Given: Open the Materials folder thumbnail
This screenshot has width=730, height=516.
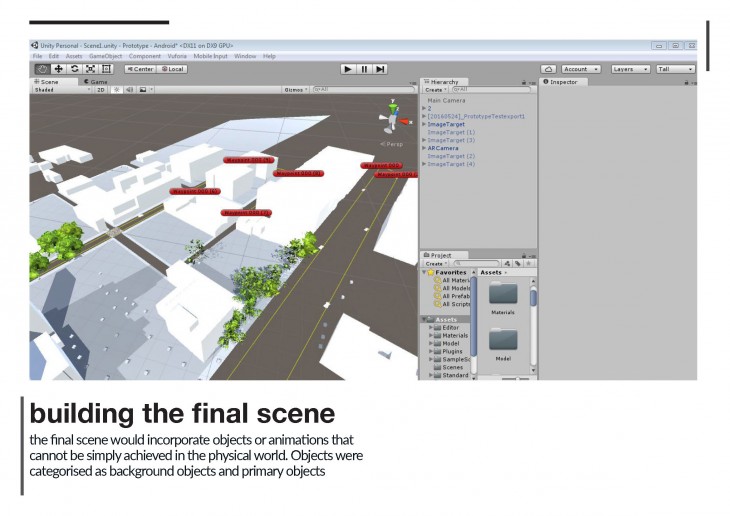Looking at the screenshot, I should (502, 295).
